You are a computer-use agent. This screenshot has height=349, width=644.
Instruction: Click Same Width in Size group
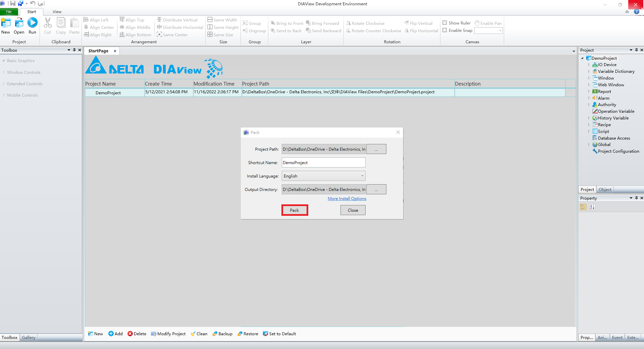[x=222, y=20]
